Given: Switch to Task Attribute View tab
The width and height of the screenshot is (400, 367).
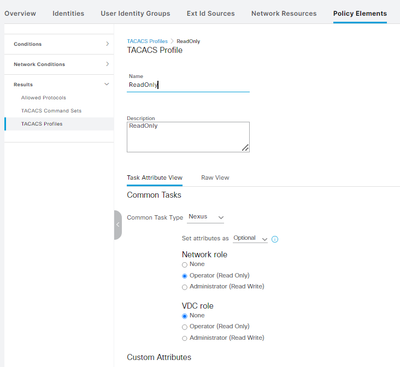Looking at the screenshot, I should point(155,178).
